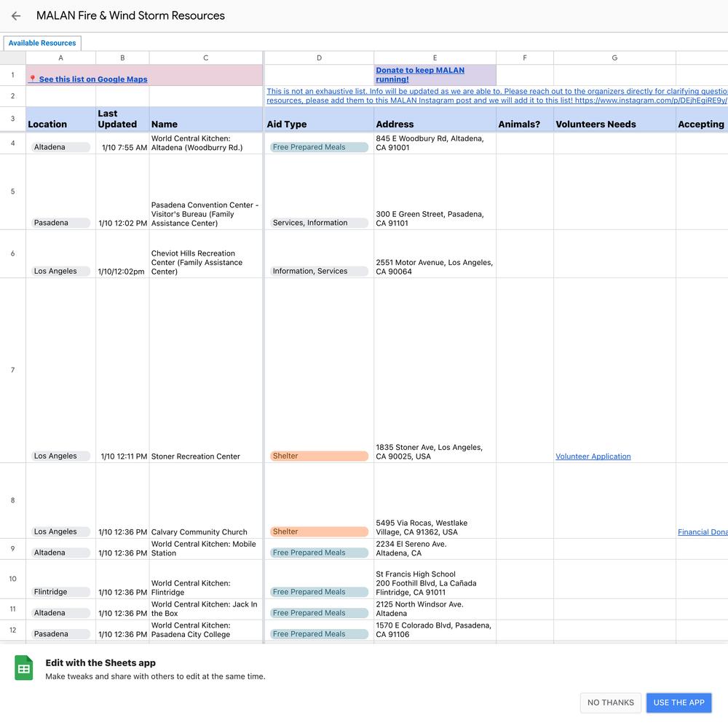Select the 'Calvary Community Church' name cell
728x728 pixels.
206,501
